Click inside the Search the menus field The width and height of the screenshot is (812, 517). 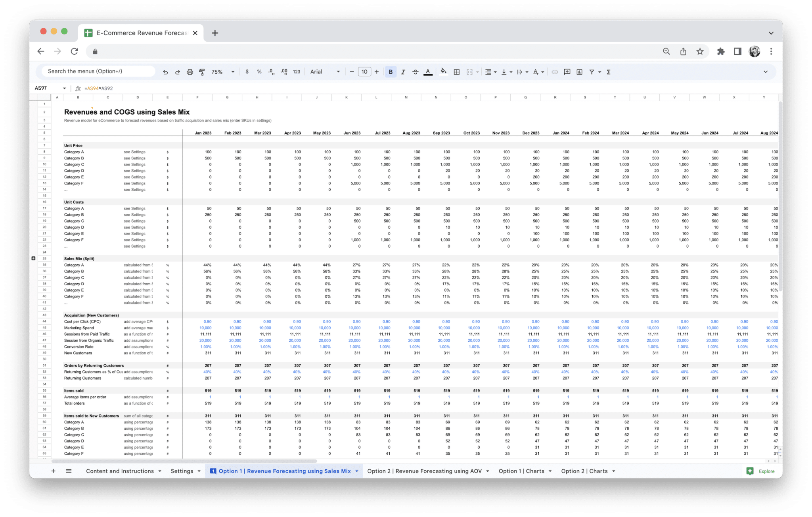pos(98,71)
